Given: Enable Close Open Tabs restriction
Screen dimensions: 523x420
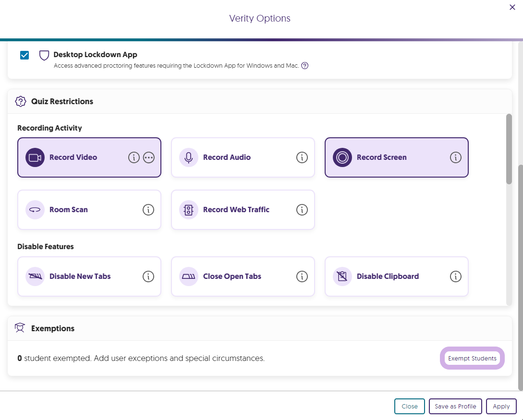Looking at the screenshot, I should click(x=243, y=276).
